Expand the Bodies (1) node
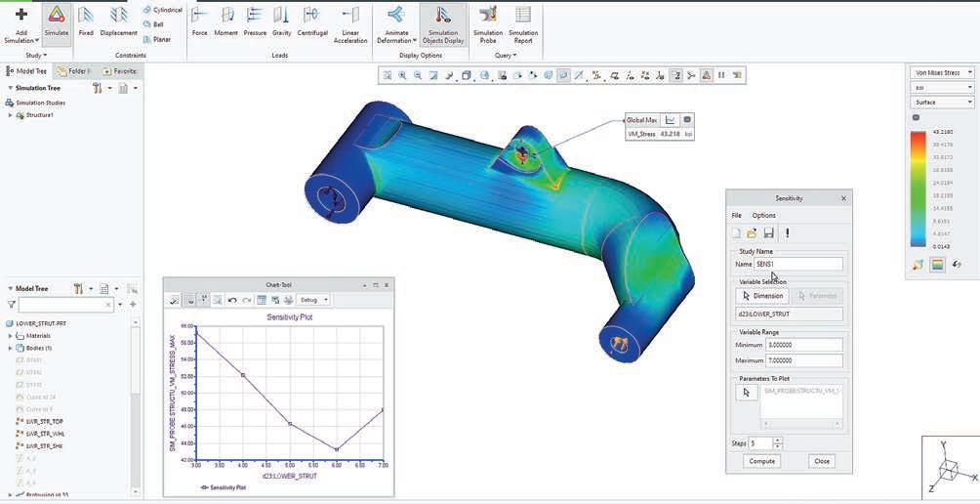980x504 pixels. point(10,348)
